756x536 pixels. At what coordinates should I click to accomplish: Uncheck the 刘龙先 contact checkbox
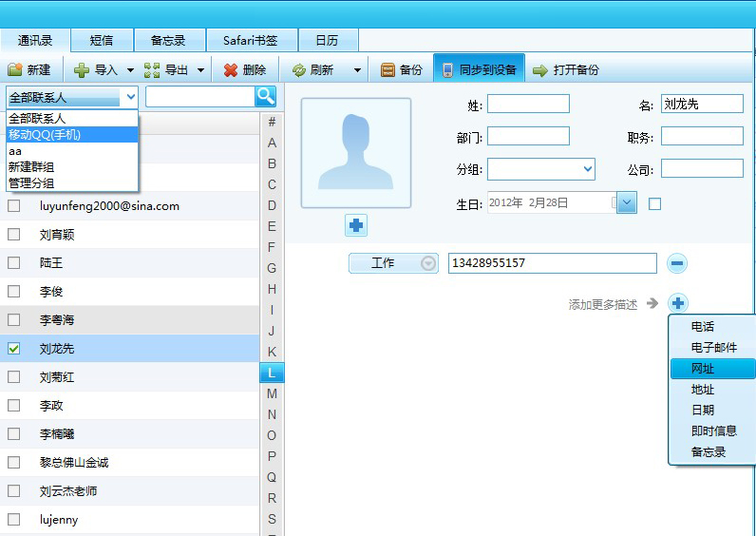pyautogui.click(x=14, y=349)
